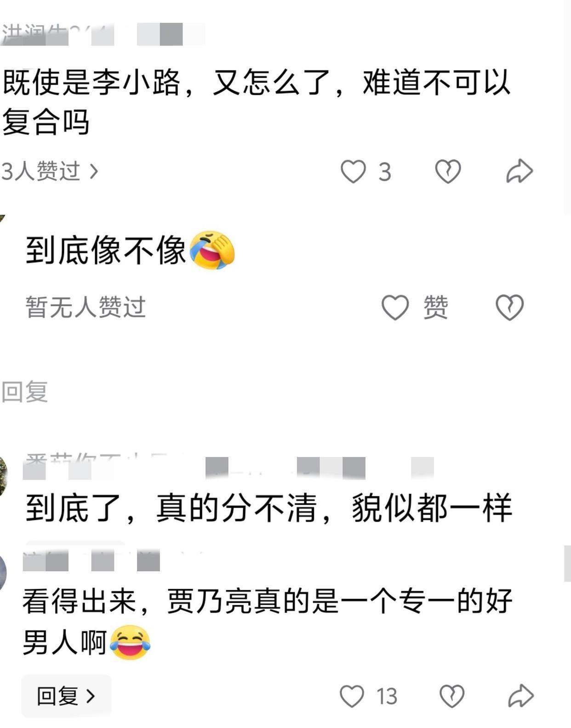Screen dimensions: 571x728
Task: Expand replies with 回复 chevron button
Action: [66, 696]
